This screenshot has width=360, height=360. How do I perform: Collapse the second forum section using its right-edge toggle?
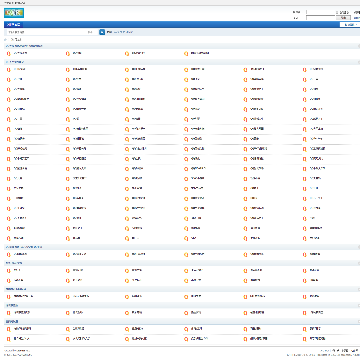point(359,62)
